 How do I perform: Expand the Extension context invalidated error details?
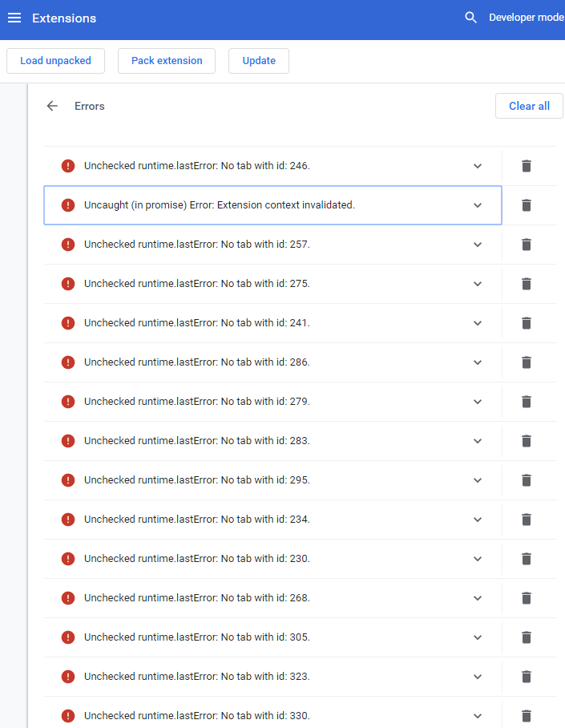click(478, 205)
